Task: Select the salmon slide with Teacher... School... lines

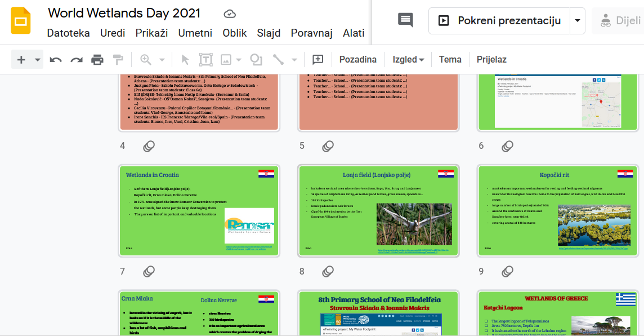Action: 378,103
